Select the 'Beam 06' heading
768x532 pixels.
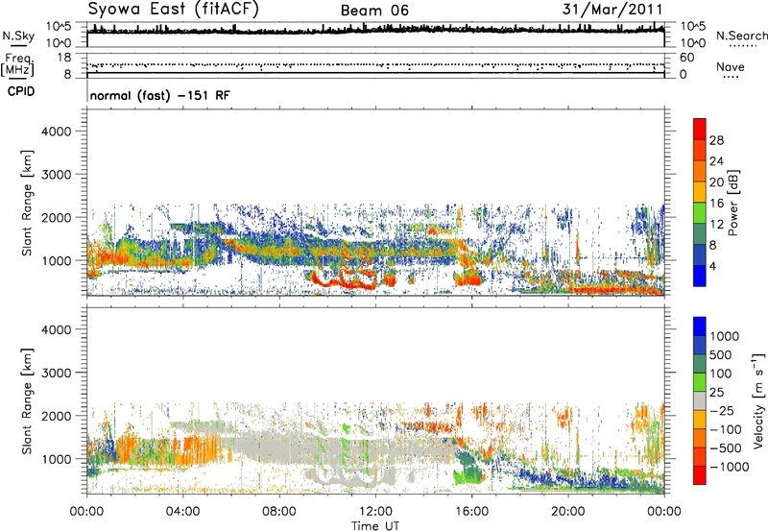coord(374,11)
